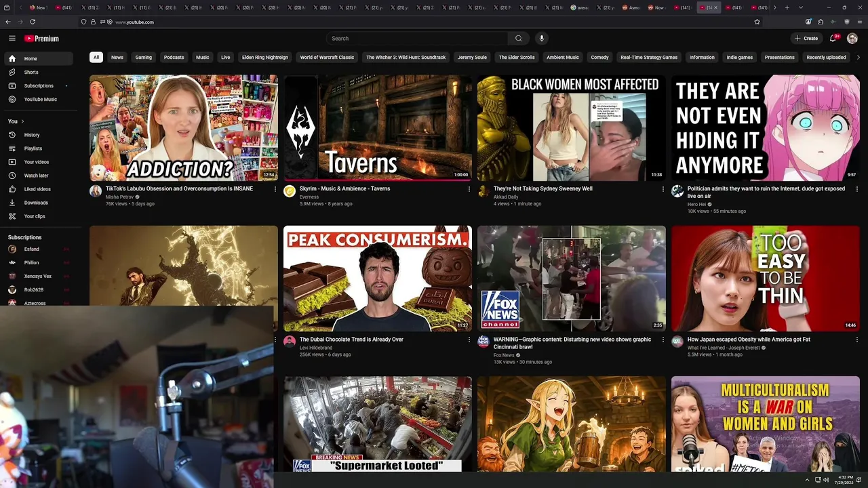
Task: Open Watch later in sidebar
Action: click(x=37, y=176)
